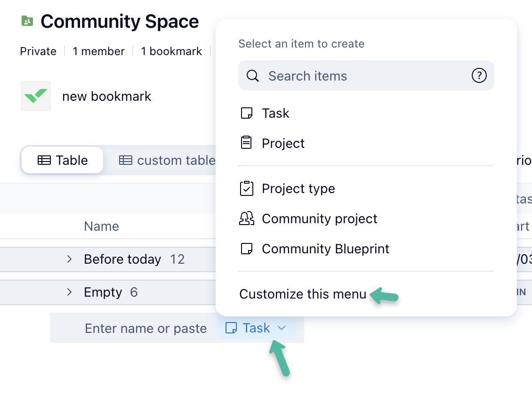Image resolution: width=532 pixels, height=404 pixels.
Task: Switch to the Table view tab
Action: pyautogui.click(x=62, y=160)
